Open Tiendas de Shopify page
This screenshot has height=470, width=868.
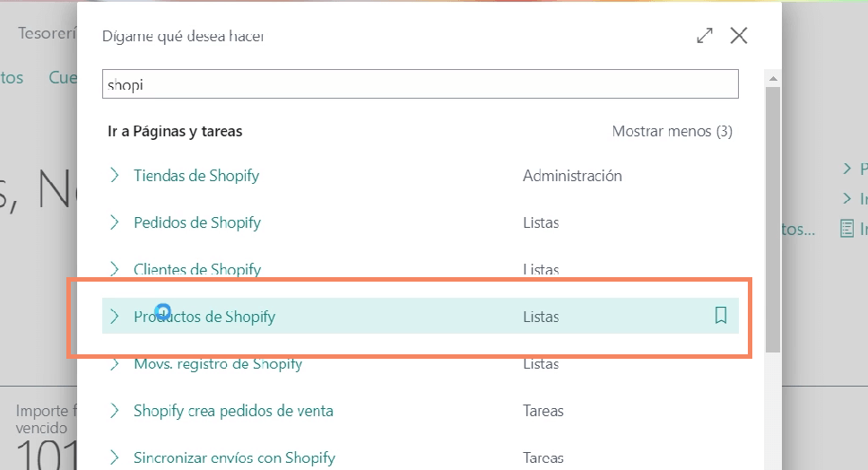[x=196, y=175]
